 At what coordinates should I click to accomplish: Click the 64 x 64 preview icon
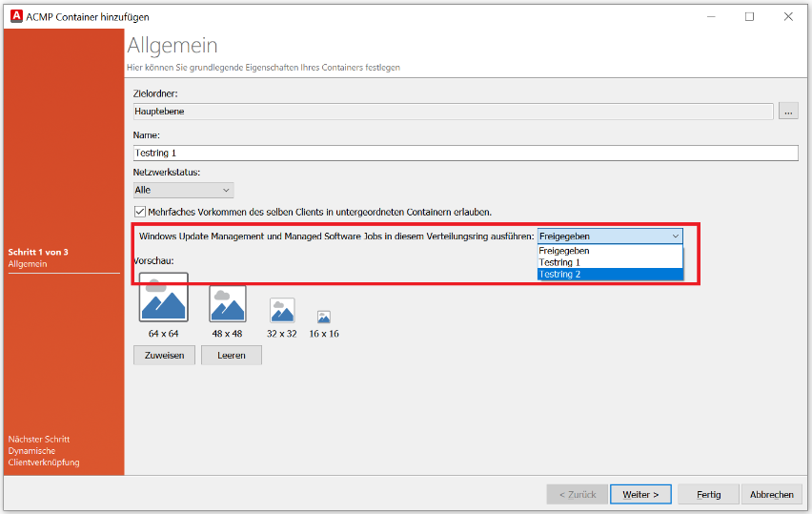(164, 298)
